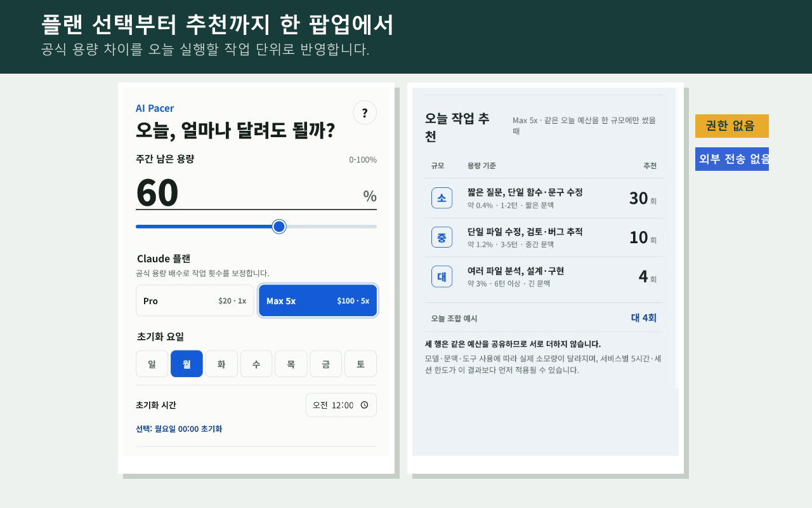Click the 오전 12:00 reset time field
The height and width of the screenshot is (508, 812).
[x=341, y=405]
